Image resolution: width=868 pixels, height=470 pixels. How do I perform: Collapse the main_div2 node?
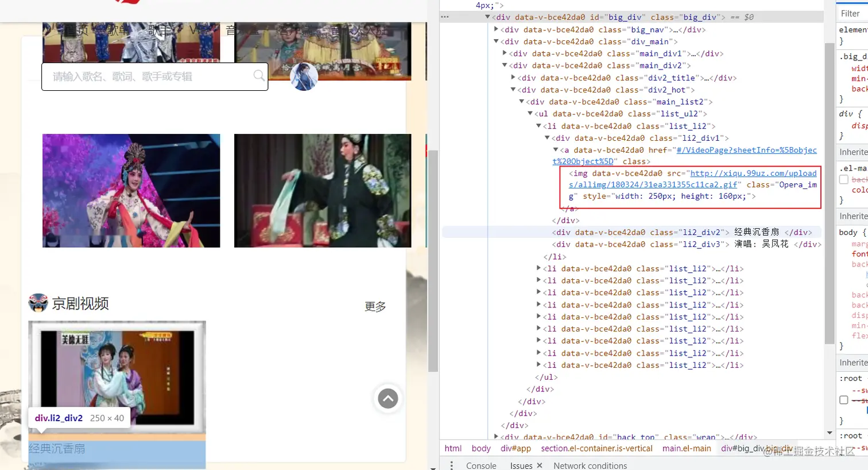coord(505,66)
